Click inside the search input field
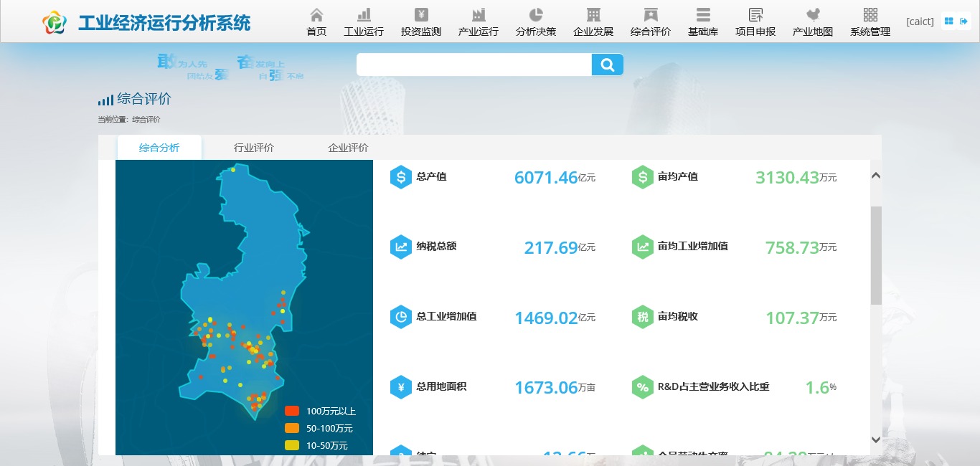The image size is (980, 466). (x=474, y=65)
